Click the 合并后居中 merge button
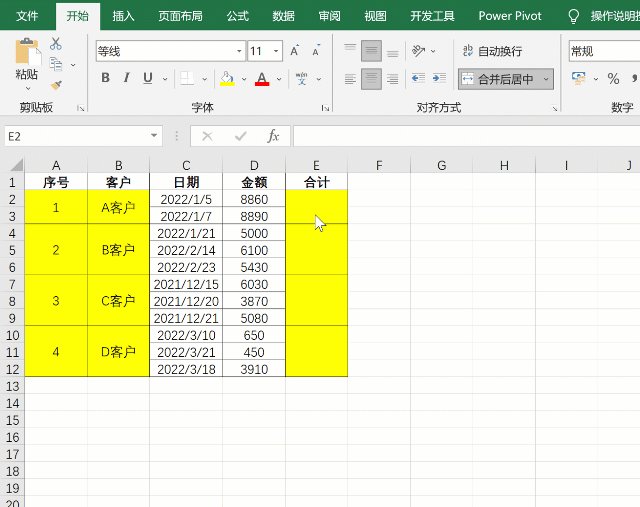 point(498,78)
